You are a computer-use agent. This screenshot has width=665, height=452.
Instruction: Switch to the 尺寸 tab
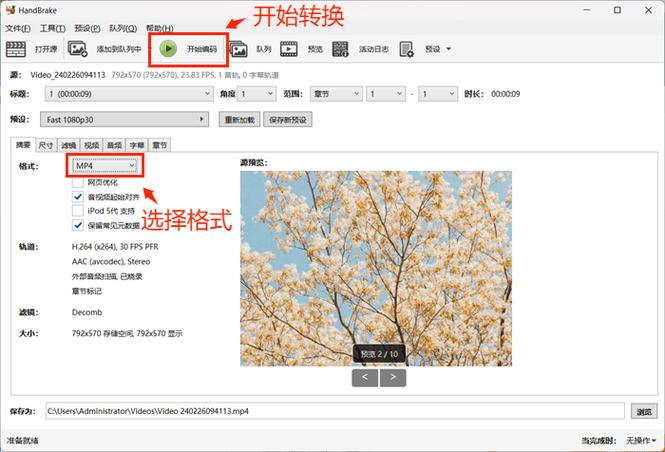46,145
